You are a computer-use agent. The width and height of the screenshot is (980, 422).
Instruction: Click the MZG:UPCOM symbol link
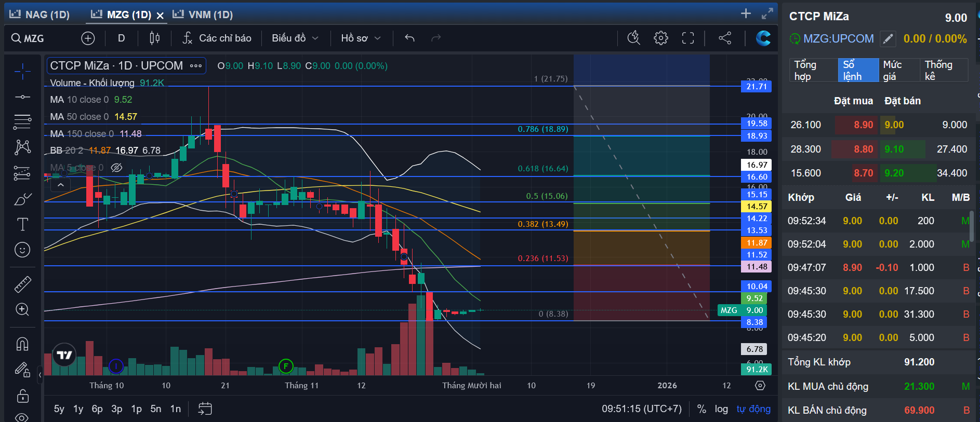coord(838,38)
